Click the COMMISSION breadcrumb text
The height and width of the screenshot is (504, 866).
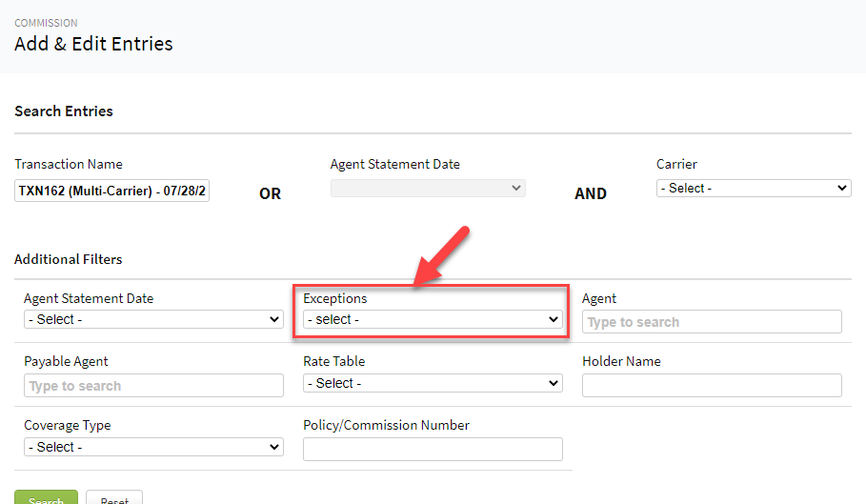coord(46,23)
